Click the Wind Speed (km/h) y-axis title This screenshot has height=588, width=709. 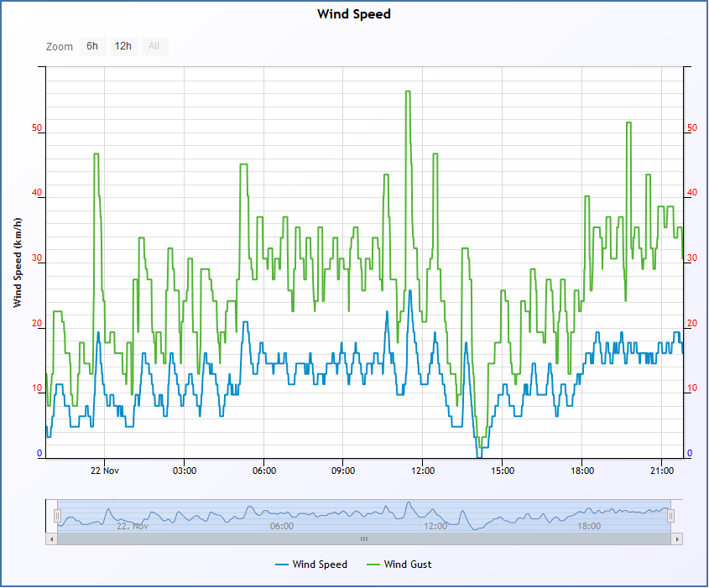(x=18, y=263)
